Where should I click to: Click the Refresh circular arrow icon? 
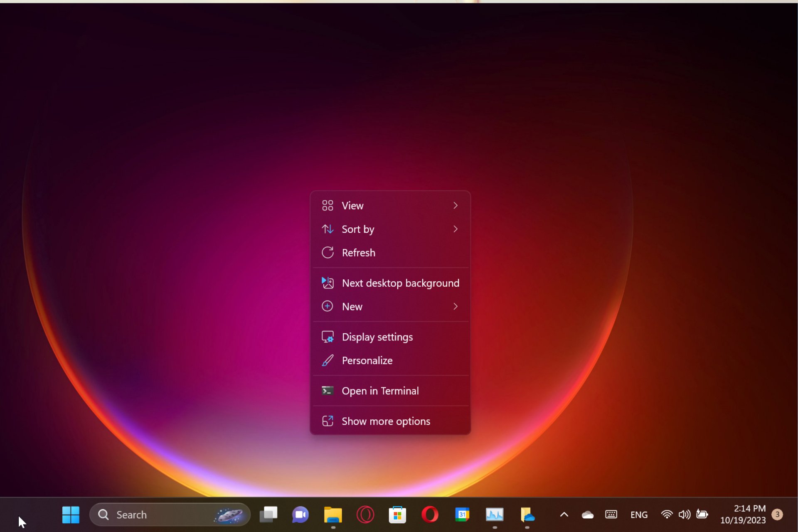pyautogui.click(x=328, y=252)
